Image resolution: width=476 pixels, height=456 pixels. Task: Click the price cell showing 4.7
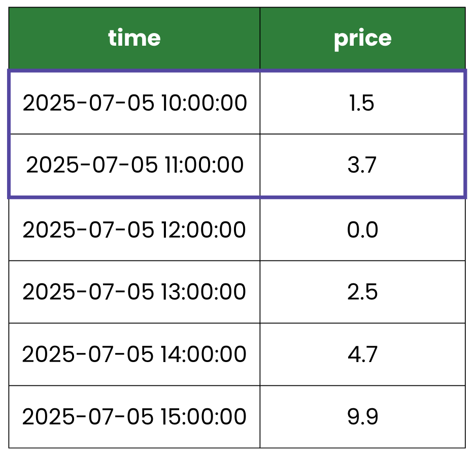362,354
